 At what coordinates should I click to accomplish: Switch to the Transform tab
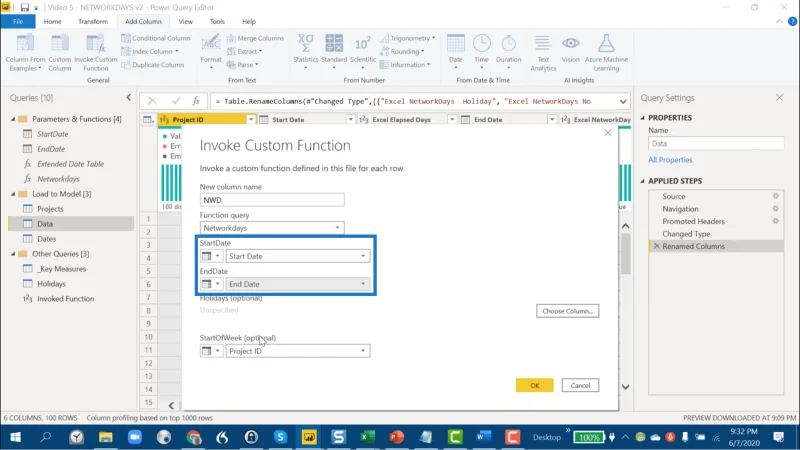point(93,21)
